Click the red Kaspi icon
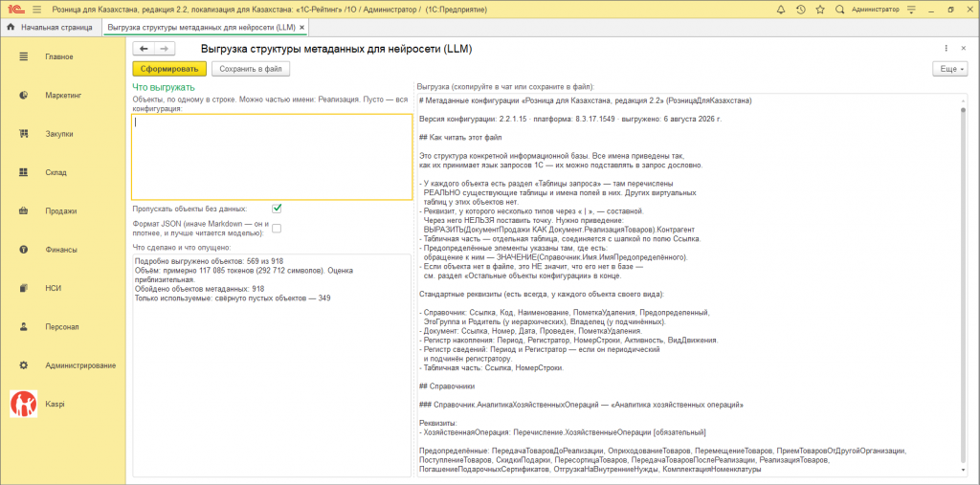The width and height of the screenshot is (980, 485). pyautogui.click(x=24, y=404)
